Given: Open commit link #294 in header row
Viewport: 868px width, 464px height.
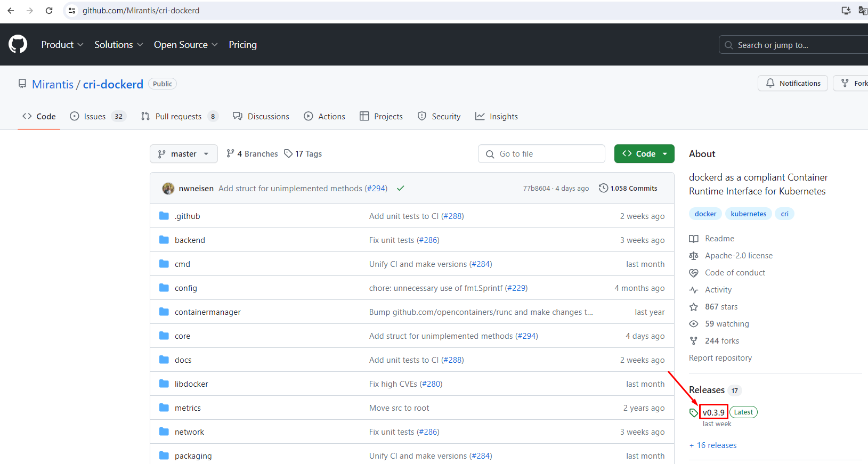Looking at the screenshot, I should (x=376, y=189).
